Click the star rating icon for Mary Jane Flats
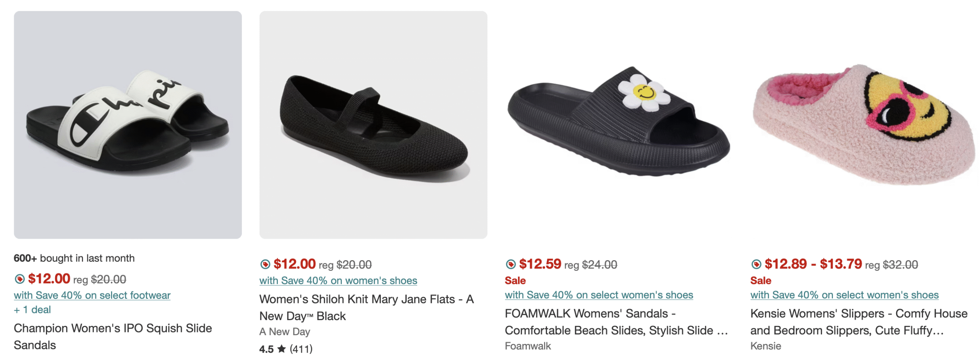 (281, 348)
